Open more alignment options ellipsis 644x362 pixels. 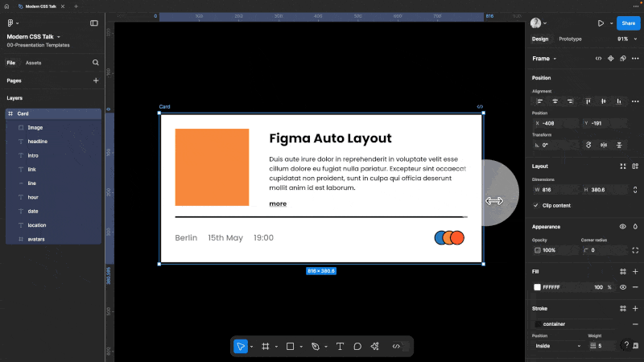pyautogui.click(x=635, y=101)
